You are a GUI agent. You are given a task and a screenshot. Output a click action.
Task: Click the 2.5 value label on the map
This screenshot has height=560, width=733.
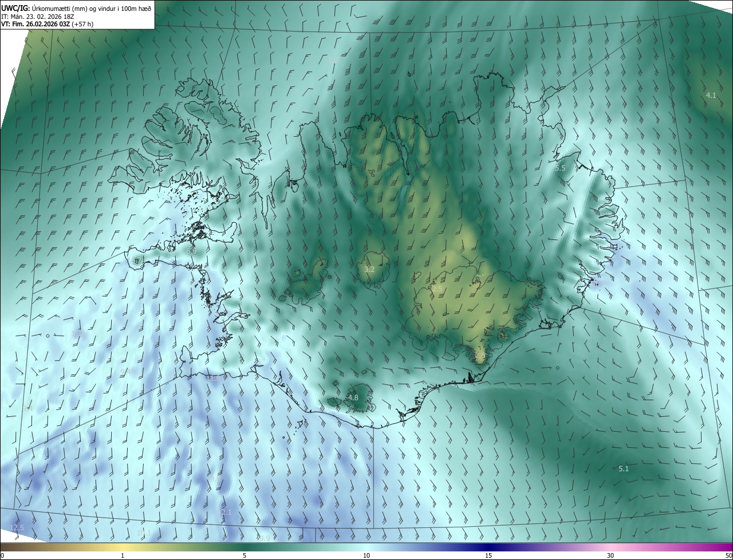coord(437,290)
